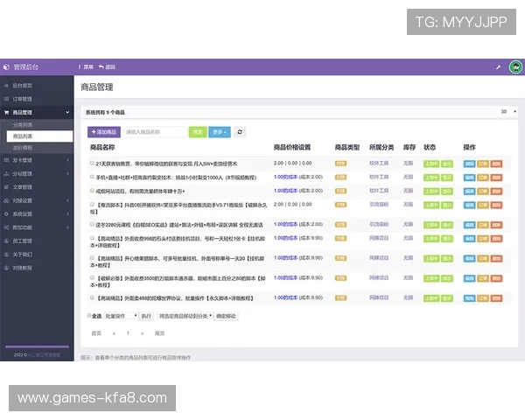Click the 执行 button beside 批量操作
The width and height of the screenshot is (525, 420).
point(146,316)
